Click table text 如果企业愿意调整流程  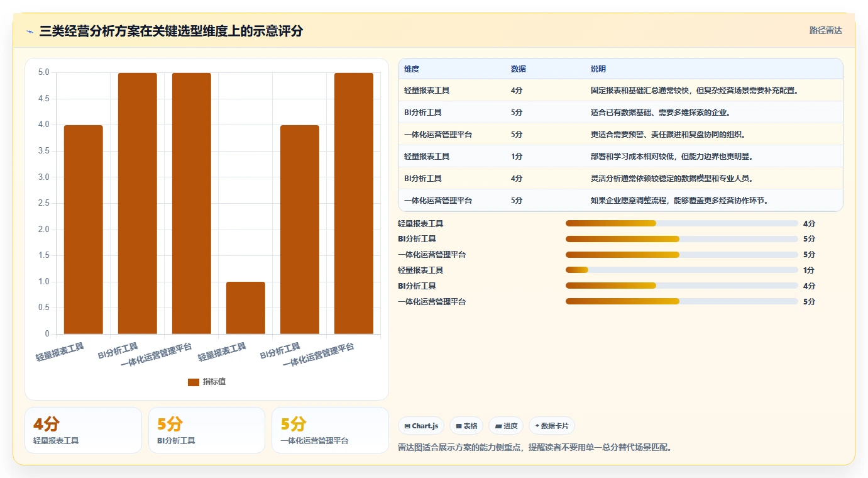pyautogui.click(x=630, y=201)
